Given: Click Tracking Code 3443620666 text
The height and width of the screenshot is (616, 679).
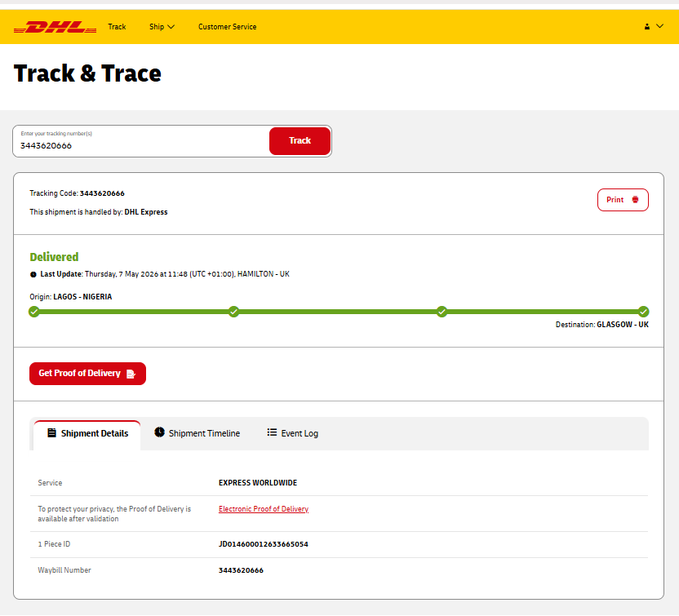Looking at the screenshot, I should [x=77, y=193].
